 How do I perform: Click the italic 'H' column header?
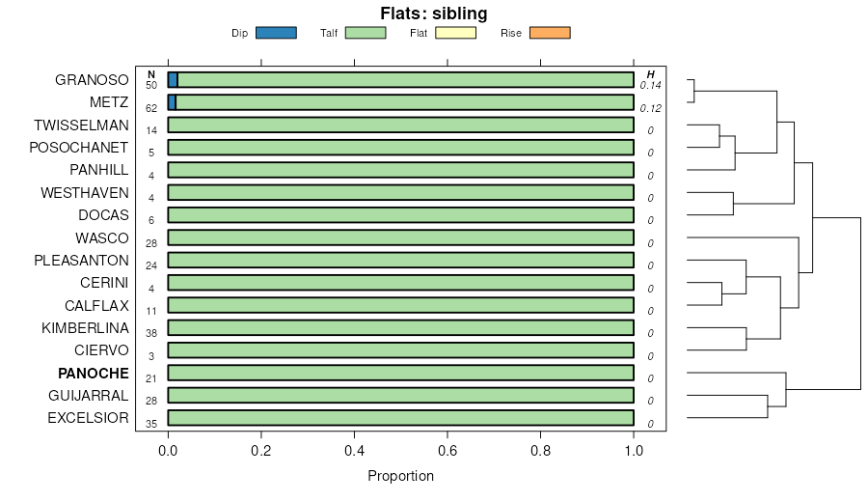pos(651,74)
